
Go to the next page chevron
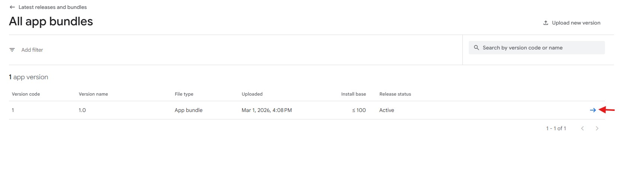597,128
